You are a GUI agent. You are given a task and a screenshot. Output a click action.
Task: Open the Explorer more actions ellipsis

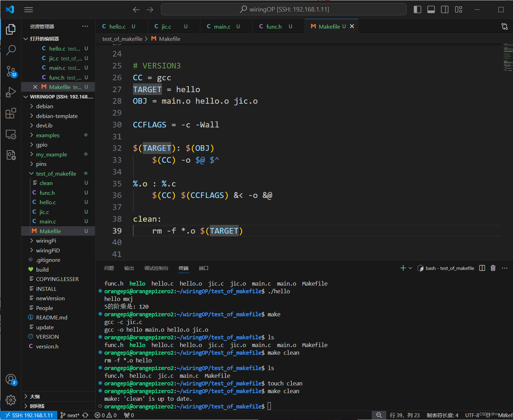(x=85, y=26)
